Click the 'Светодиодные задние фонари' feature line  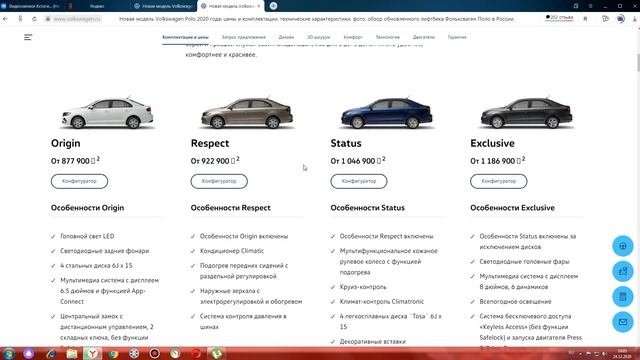[104, 251]
